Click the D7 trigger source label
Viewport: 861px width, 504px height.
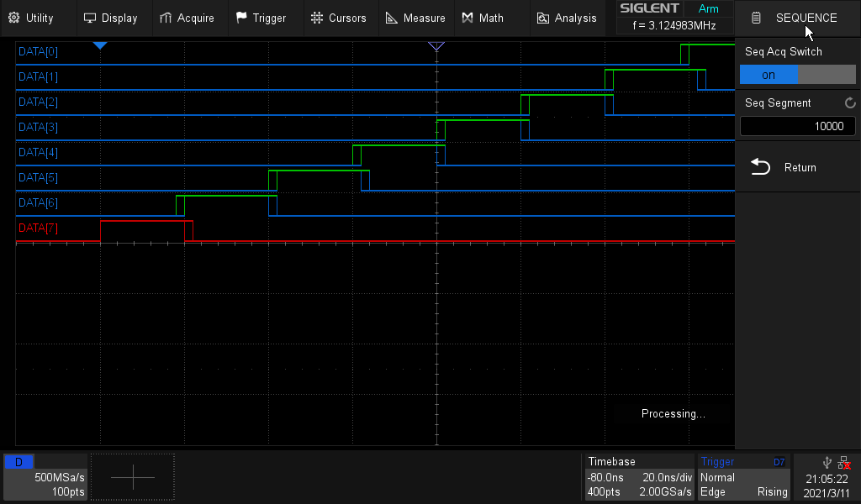(x=779, y=462)
